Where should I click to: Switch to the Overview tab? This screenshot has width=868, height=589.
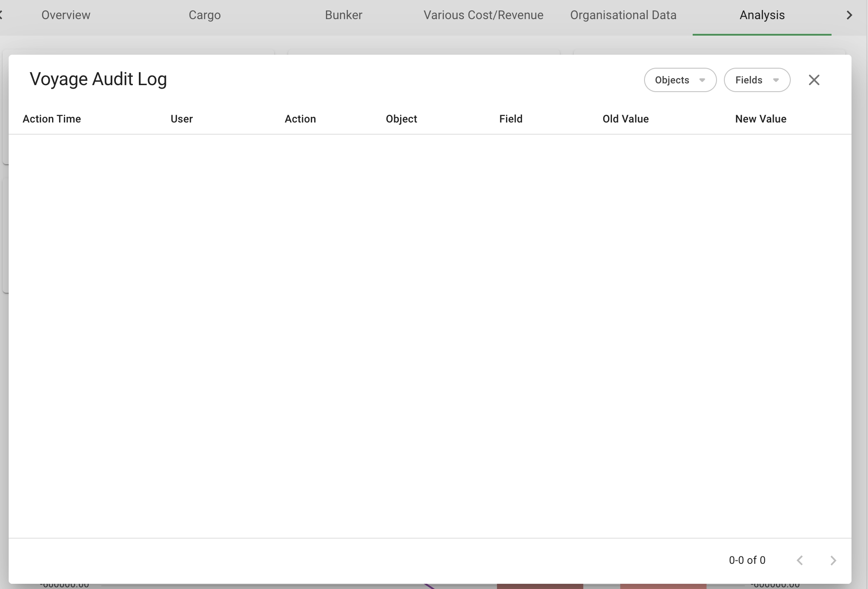point(66,15)
